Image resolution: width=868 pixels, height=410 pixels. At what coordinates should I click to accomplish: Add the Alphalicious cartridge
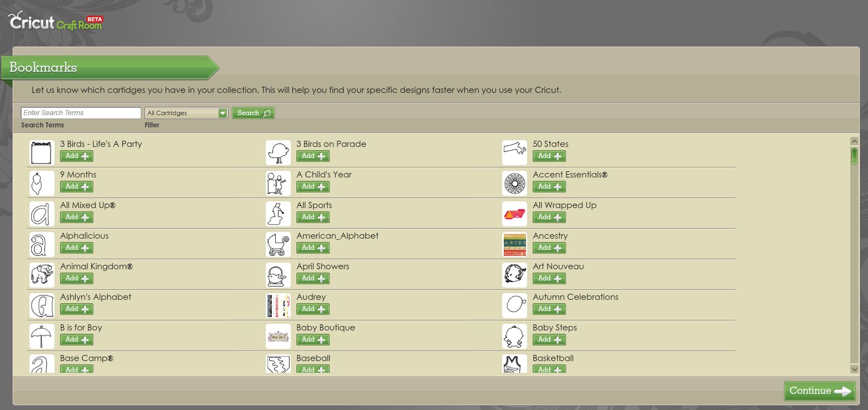pos(77,248)
